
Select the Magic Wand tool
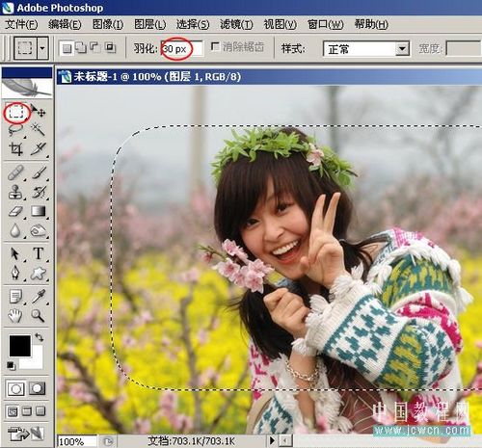pos(38,130)
